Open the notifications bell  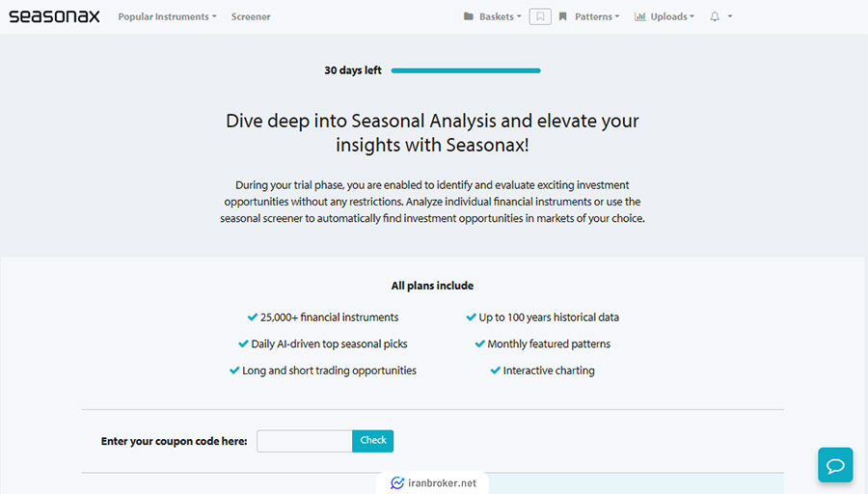pyautogui.click(x=715, y=16)
